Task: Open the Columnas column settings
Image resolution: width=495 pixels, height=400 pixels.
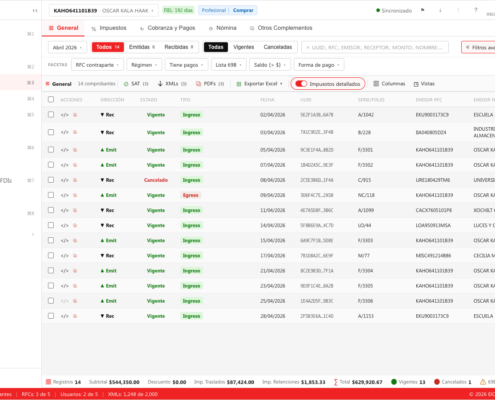Action: pos(389,84)
